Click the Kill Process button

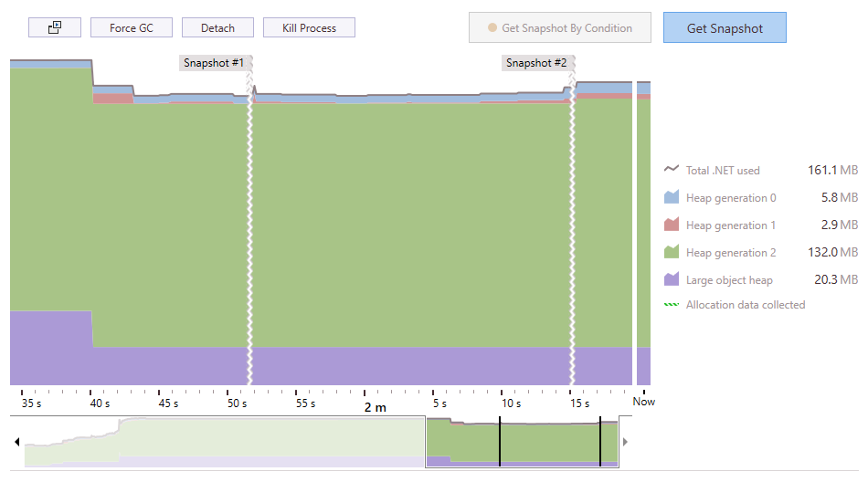pos(309,28)
